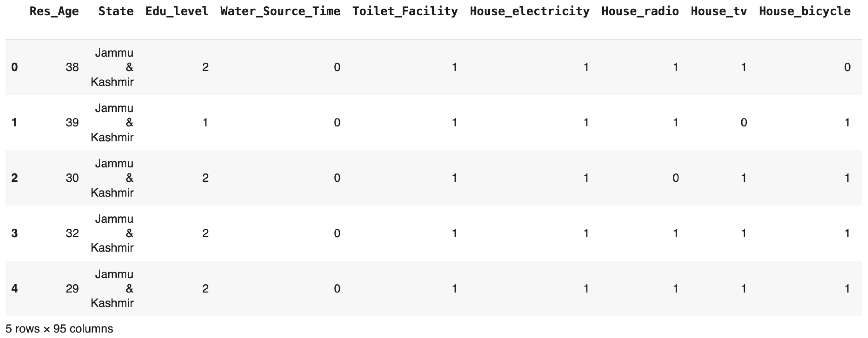Click the Res_Age value 38
This screenshot has width=868, height=338.
point(72,67)
